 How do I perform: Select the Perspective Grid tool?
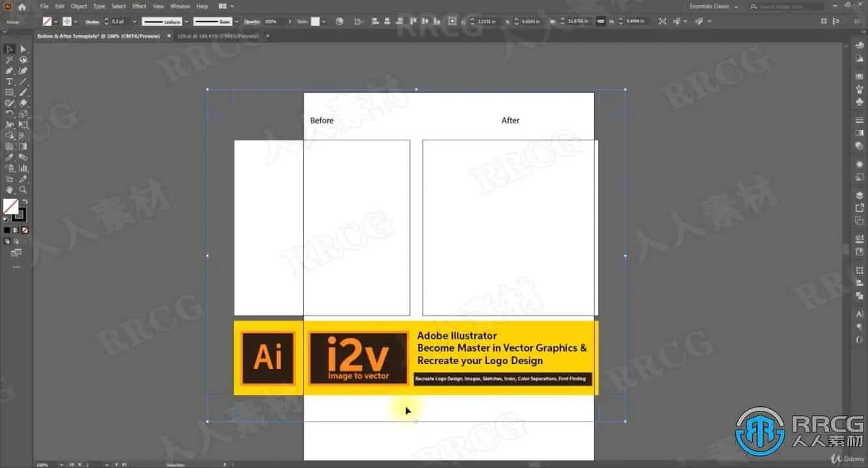click(23, 136)
